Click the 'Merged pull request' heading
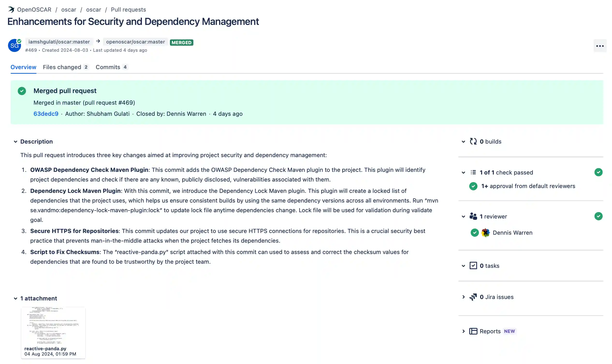Screen dimensions: 612x364 [x=65, y=91]
